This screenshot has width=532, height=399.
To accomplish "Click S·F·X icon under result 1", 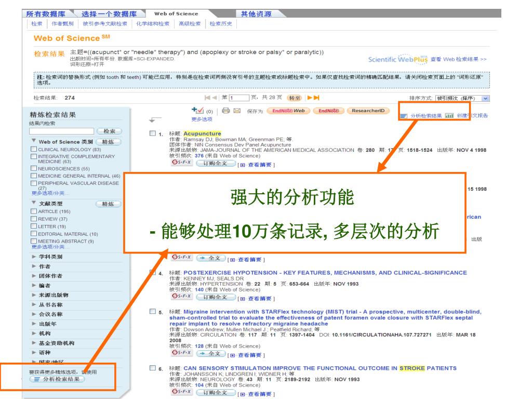I will coord(181,163).
